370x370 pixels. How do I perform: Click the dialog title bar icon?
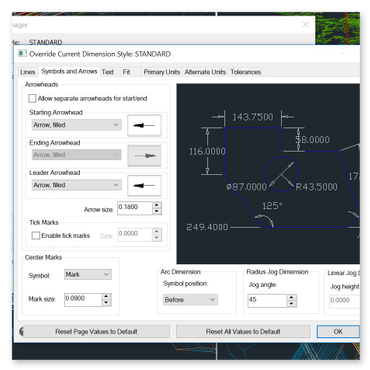point(22,53)
